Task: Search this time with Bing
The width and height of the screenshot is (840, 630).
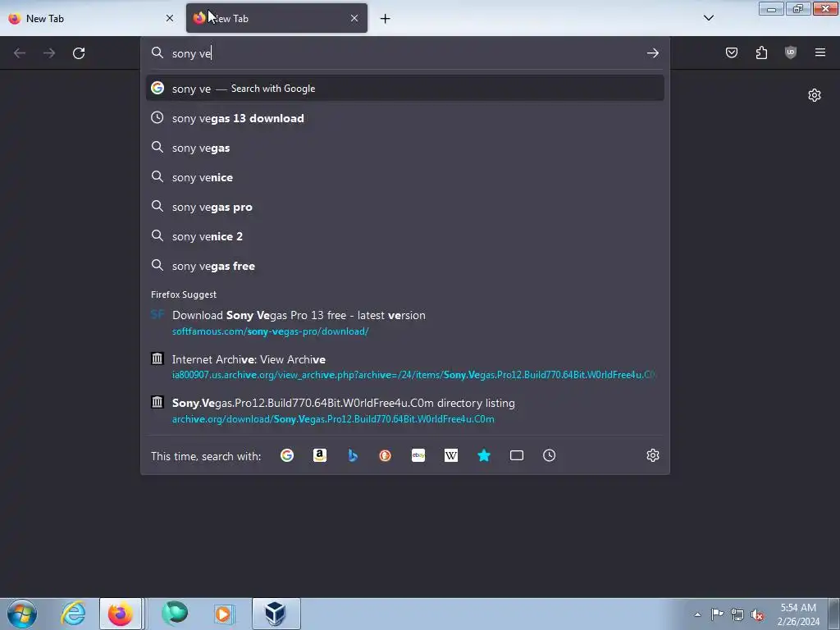Action: click(x=353, y=455)
